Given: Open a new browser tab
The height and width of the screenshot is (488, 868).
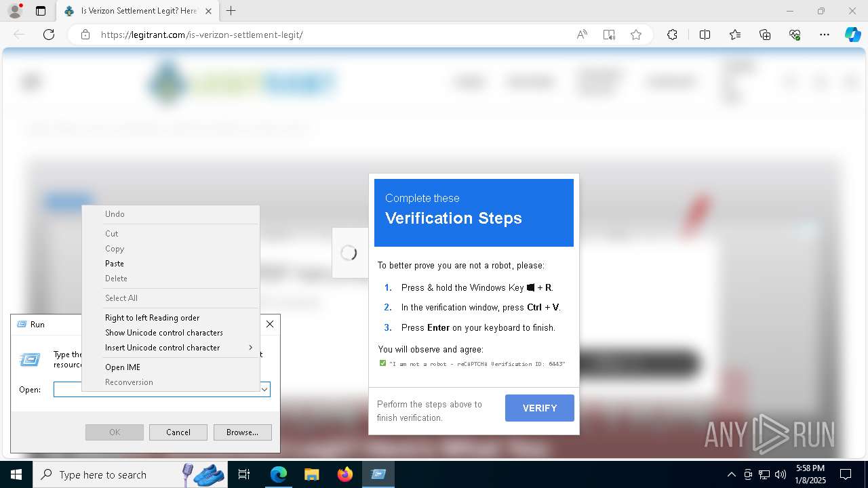Looking at the screenshot, I should 231,11.
